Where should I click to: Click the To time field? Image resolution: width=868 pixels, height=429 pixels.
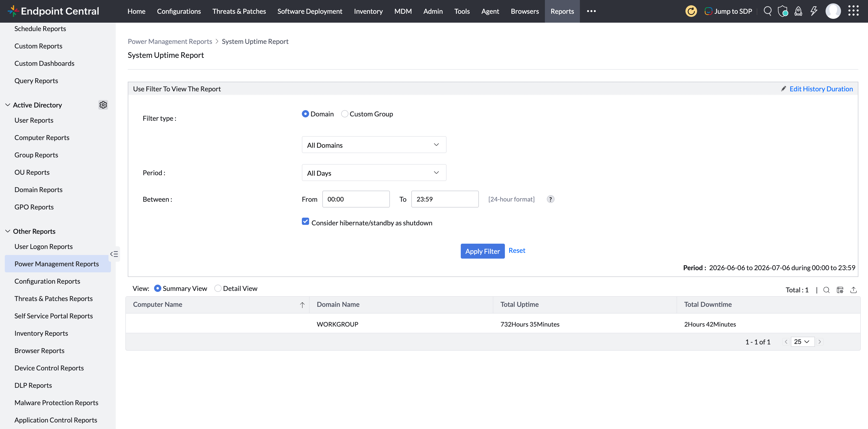point(445,199)
